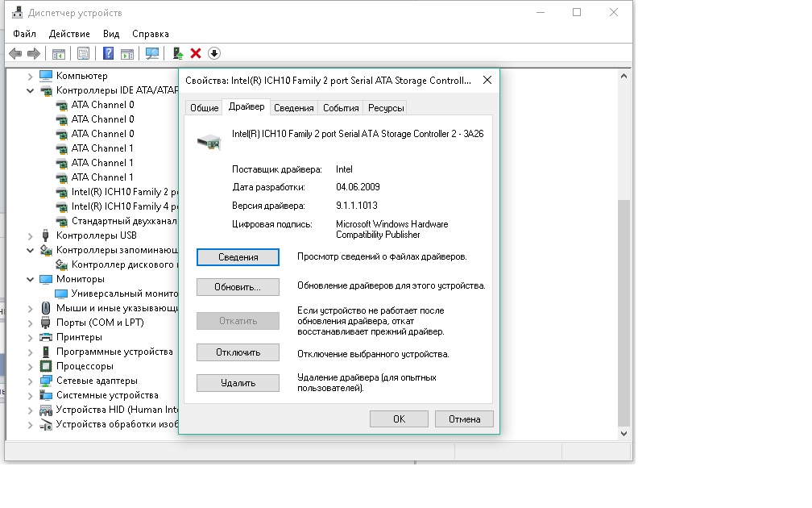The width and height of the screenshot is (812, 508).
Task: Open the Вид menu
Action: click(x=111, y=34)
